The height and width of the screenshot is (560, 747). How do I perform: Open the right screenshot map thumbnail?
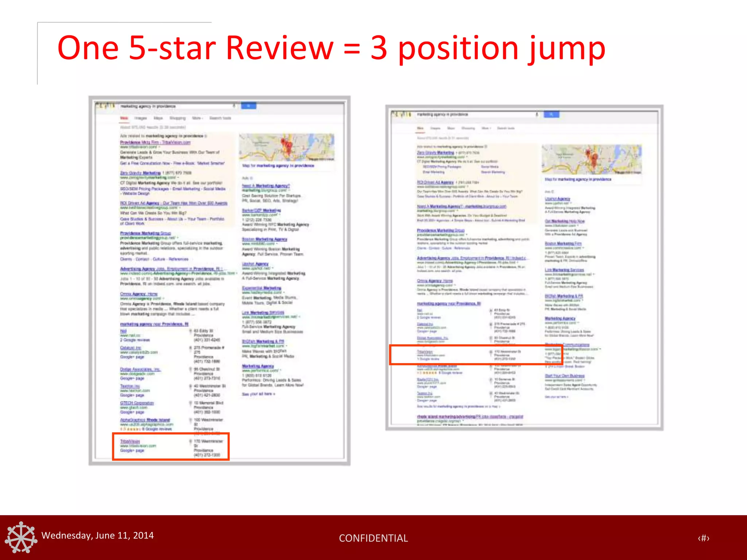tap(591, 160)
